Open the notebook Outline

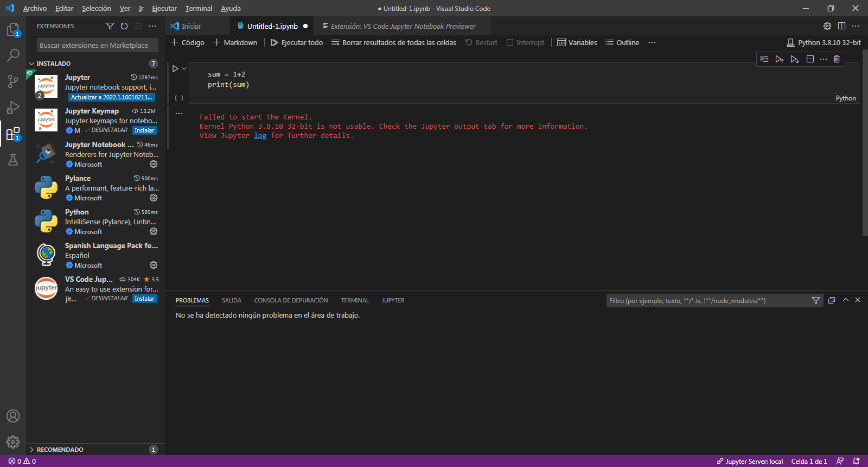[622, 42]
